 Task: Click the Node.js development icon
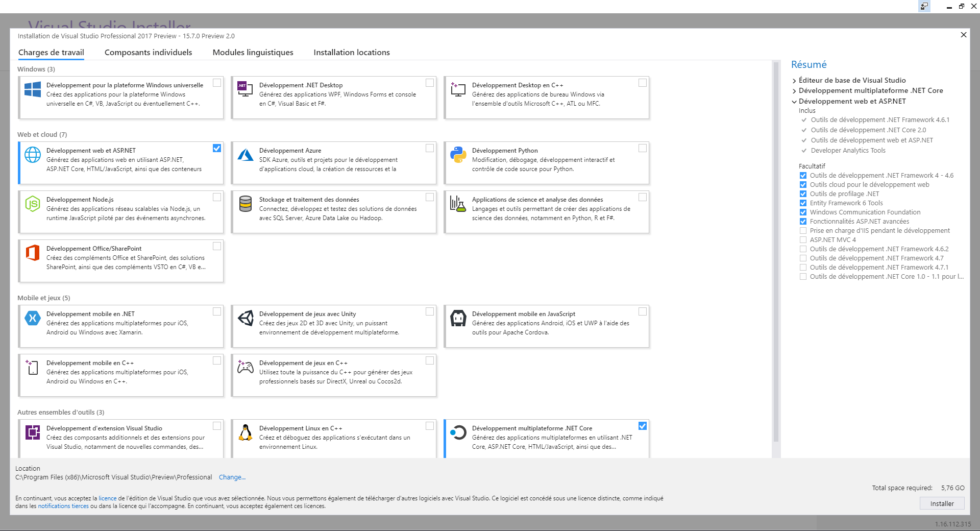point(33,204)
